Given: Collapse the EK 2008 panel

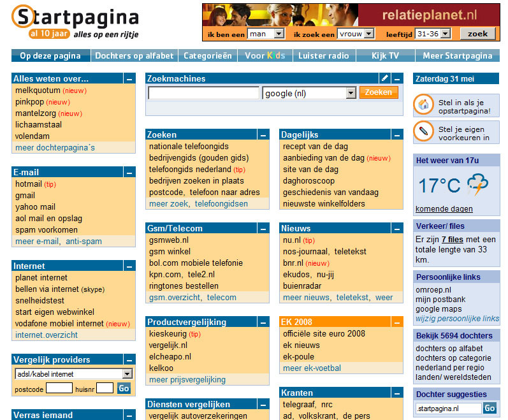Looking at the screenshot, I should tap(398, 322).
